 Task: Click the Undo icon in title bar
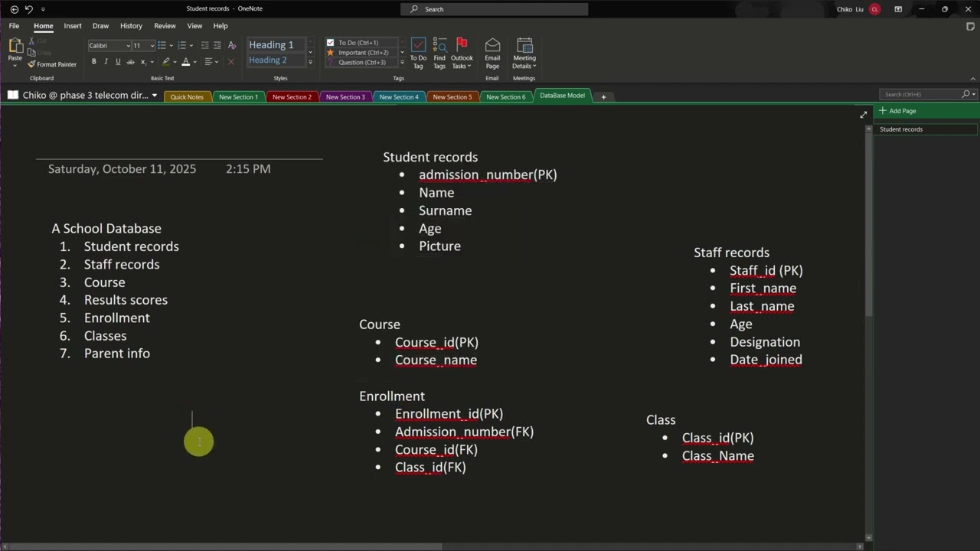(x=28, y=9)
